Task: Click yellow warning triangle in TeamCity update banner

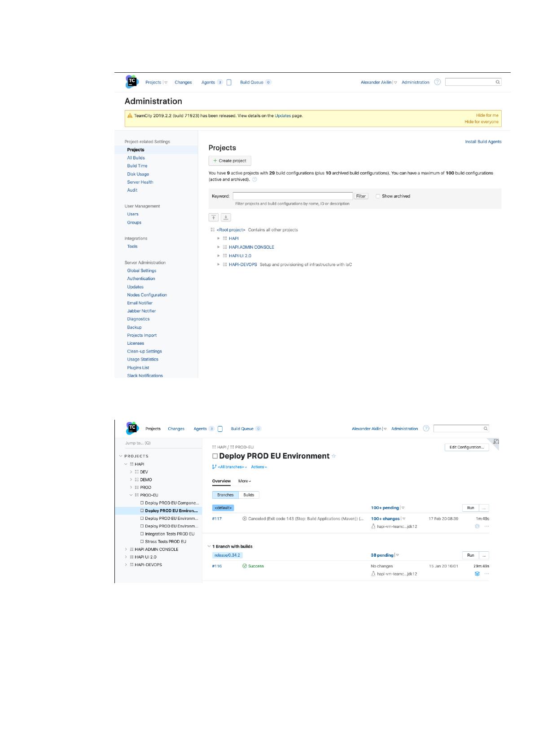Action: pyautogui.click(x=130, y=115)
